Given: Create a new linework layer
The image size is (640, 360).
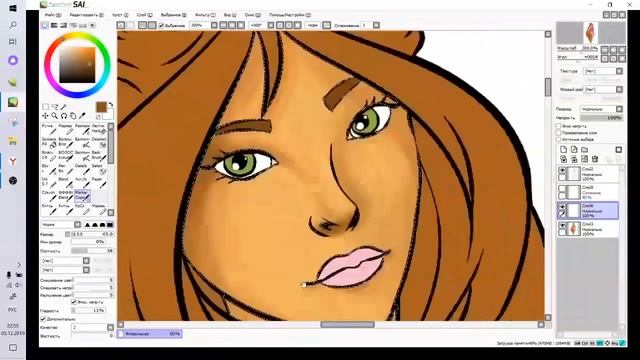Looking at the screenshot, I should [x=574, y=150].
